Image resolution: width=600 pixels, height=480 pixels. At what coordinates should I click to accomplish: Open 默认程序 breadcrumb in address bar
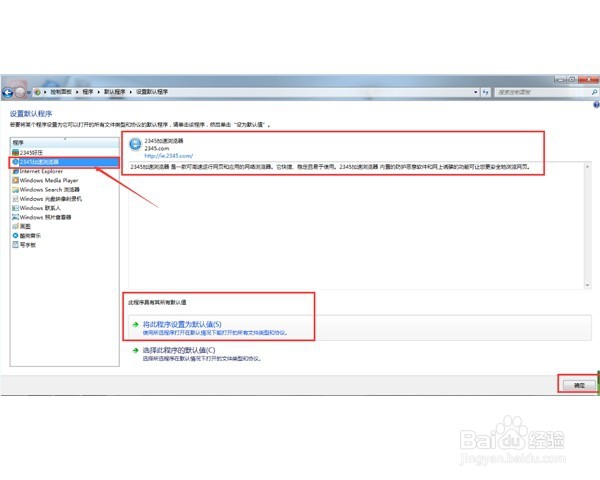click(114, 92)
